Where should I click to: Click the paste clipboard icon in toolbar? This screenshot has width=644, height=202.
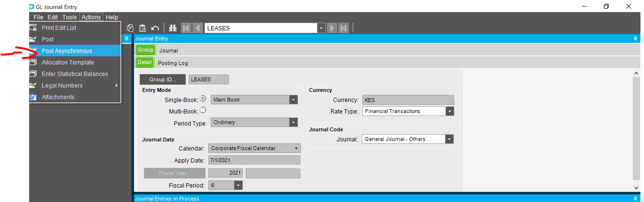[x=142, y=28]
